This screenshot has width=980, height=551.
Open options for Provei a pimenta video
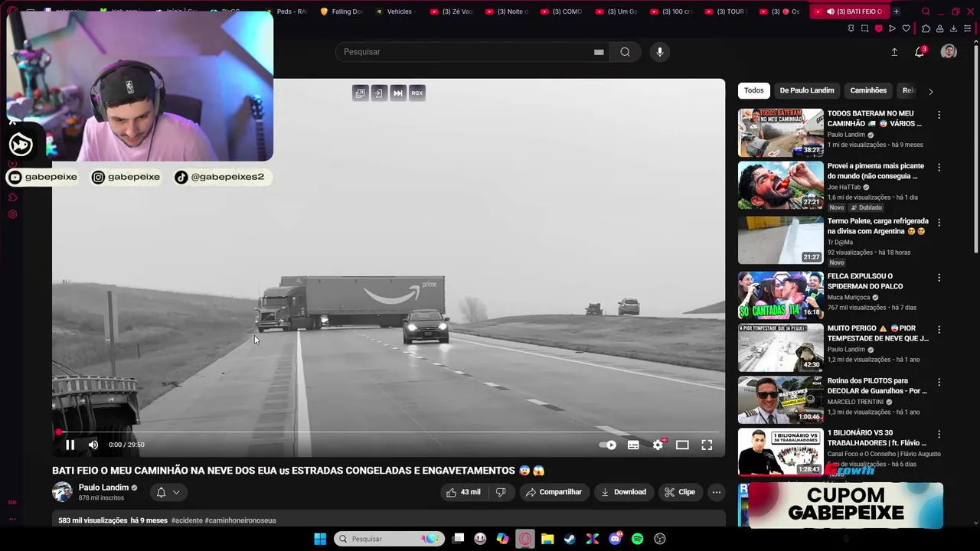(939, 167)
